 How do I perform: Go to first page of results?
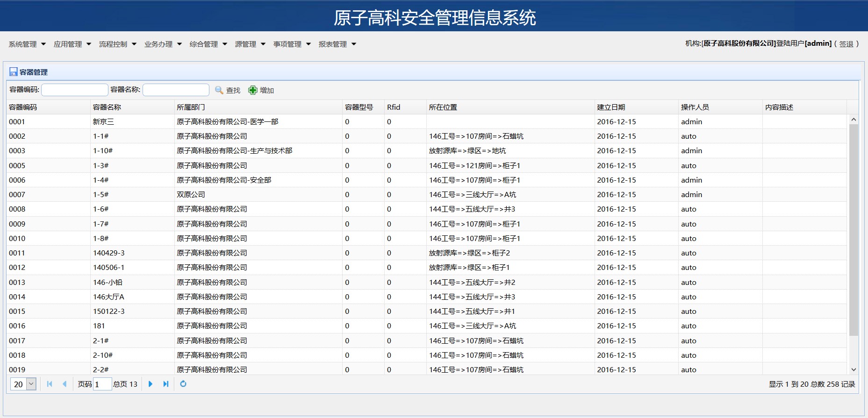click(50, 384)
